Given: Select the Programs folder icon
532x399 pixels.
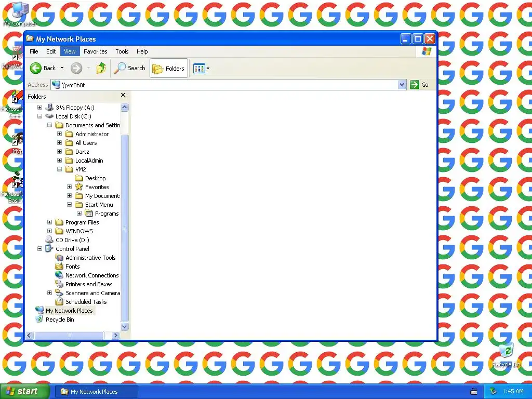Looking at the screenshot, I should coord(89,213).
